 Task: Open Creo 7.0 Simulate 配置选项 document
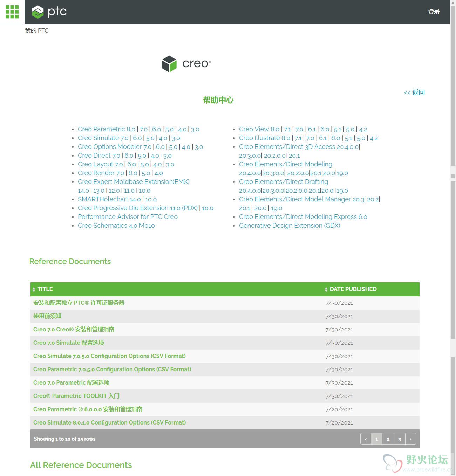tap(69, 343)
